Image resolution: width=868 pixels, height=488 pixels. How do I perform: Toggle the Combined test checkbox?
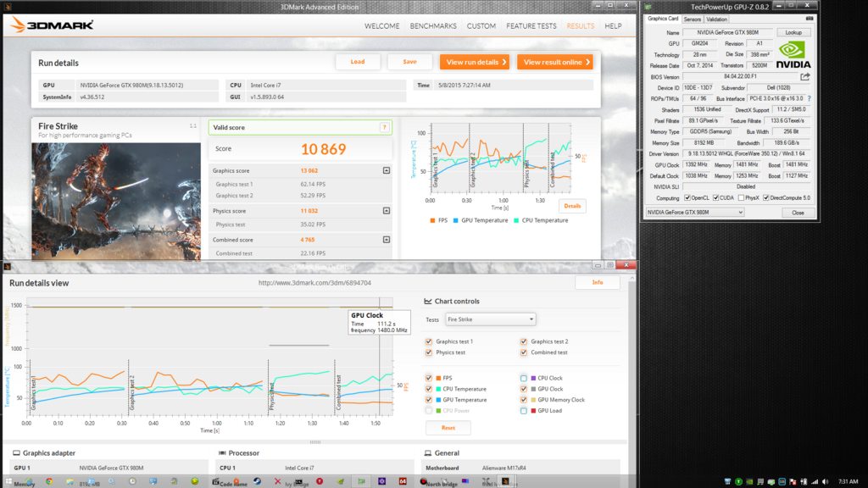pyautogui.click(x=523, y=352)
